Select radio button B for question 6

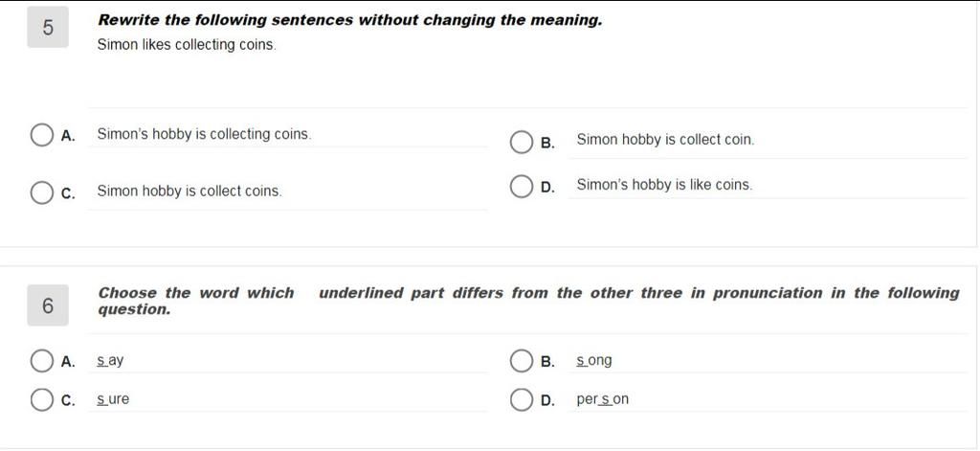pos(521,361)
